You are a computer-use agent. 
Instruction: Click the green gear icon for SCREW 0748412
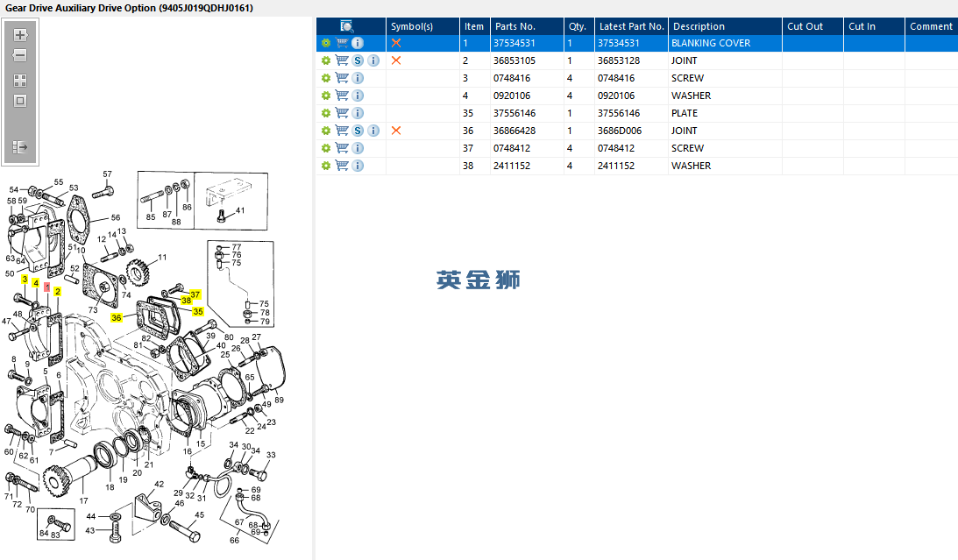326,148
